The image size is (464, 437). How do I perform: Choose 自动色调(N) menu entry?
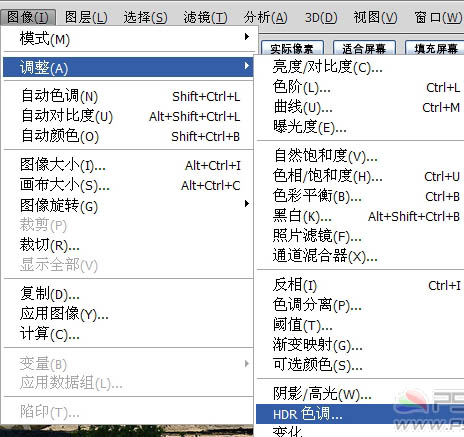tap(128, 96)
